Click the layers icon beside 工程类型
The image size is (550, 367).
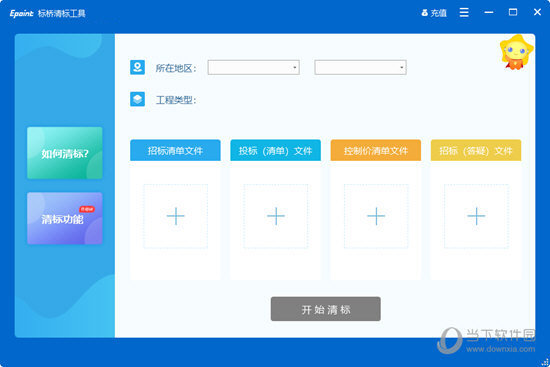coord(138,99)
